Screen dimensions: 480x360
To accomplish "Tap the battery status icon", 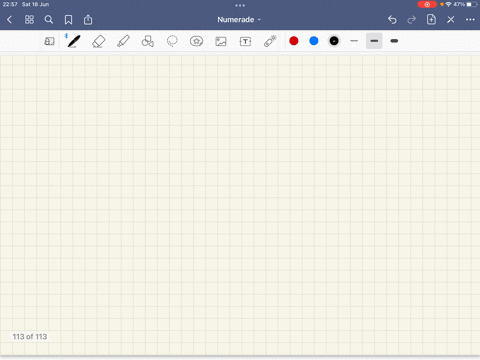I will [x=472, y=4].
